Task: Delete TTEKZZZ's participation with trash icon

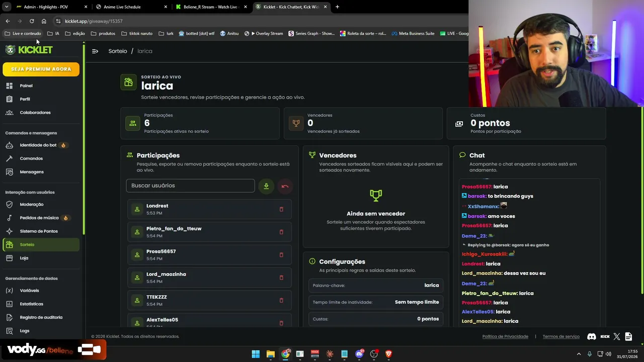Action: click(281, 300)
